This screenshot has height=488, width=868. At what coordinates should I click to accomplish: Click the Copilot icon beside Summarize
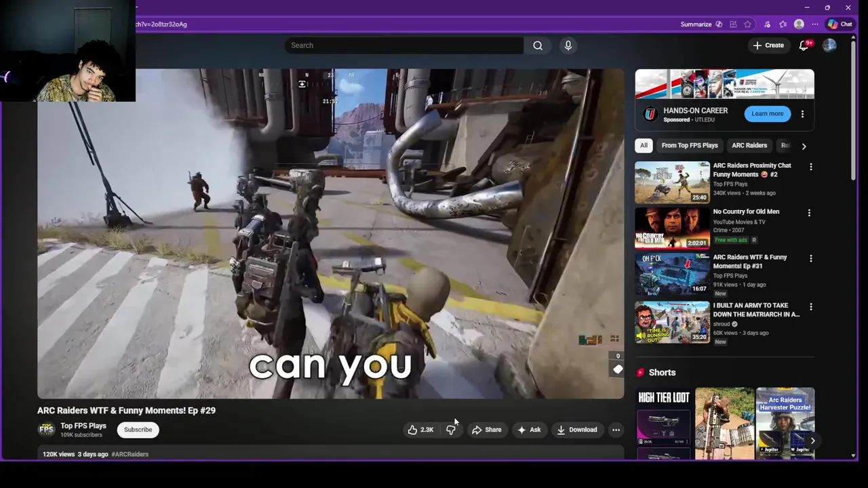click(x=719, y=24)
